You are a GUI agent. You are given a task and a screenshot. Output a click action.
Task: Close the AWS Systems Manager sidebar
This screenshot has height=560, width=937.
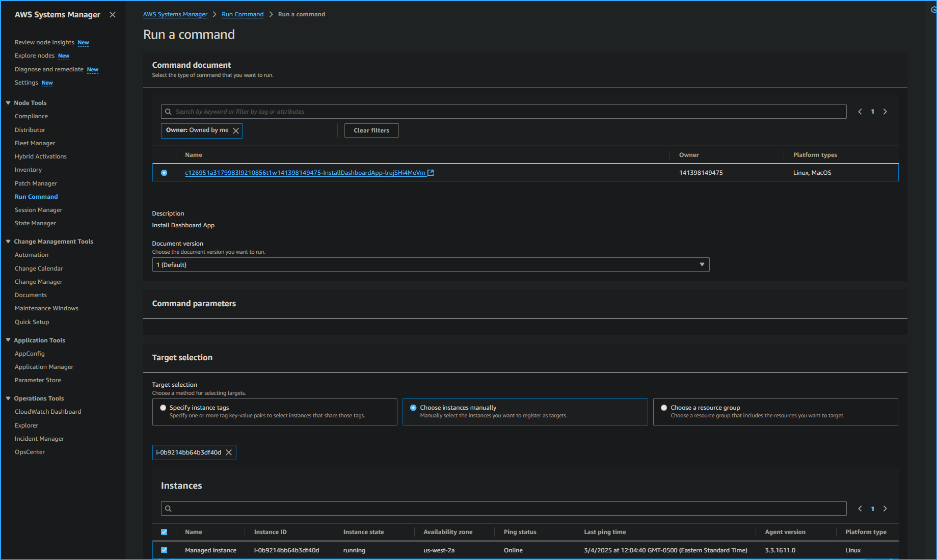coord(113,15)
